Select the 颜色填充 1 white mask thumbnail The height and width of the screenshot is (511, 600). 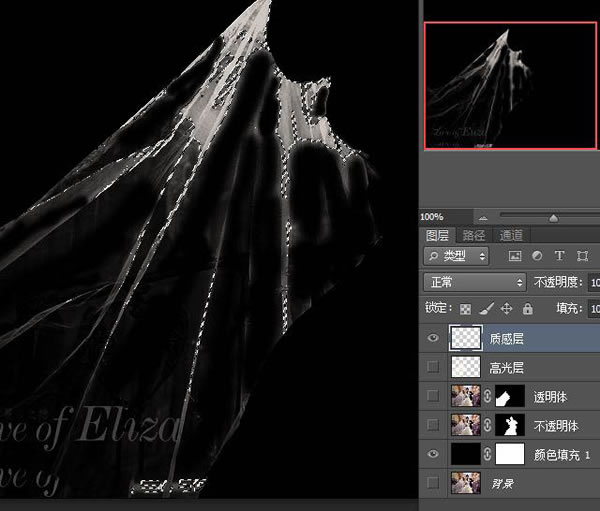coord(510,454)
